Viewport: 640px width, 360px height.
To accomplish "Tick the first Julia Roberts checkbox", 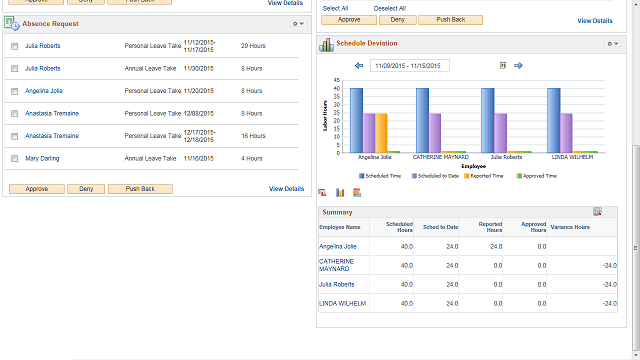I will point(15,46).
